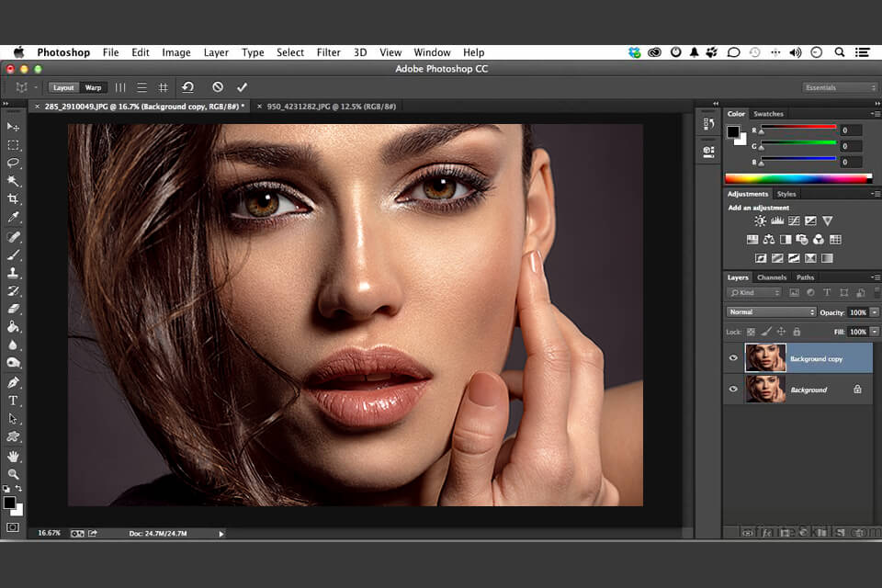This screenshot has width=882, height=588.
Task: Cancel transform using the cancel icon
Action: (218, 87)
